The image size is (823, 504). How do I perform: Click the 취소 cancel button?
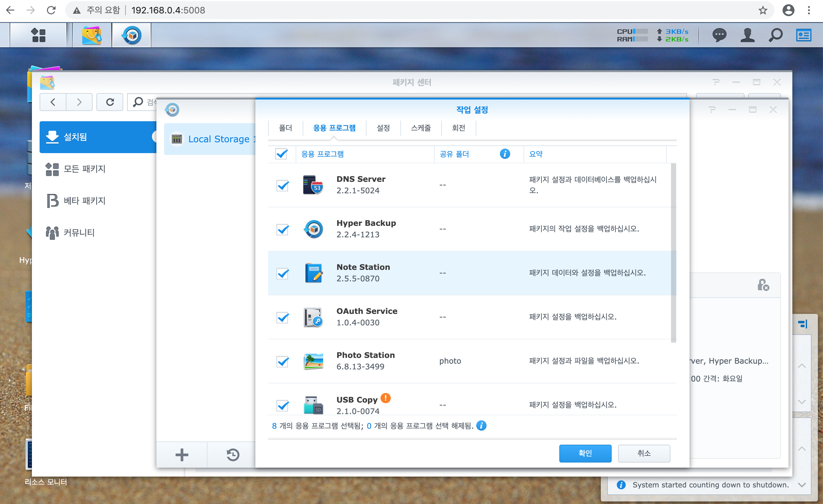[x=644, y=453]
